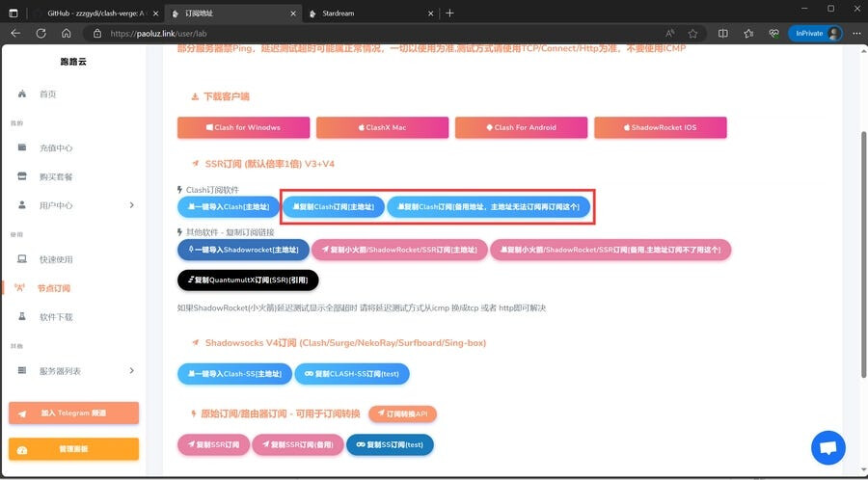Open 软件下载 in the sidebar
Screen dimensions: 868x480
coord(55,317)
